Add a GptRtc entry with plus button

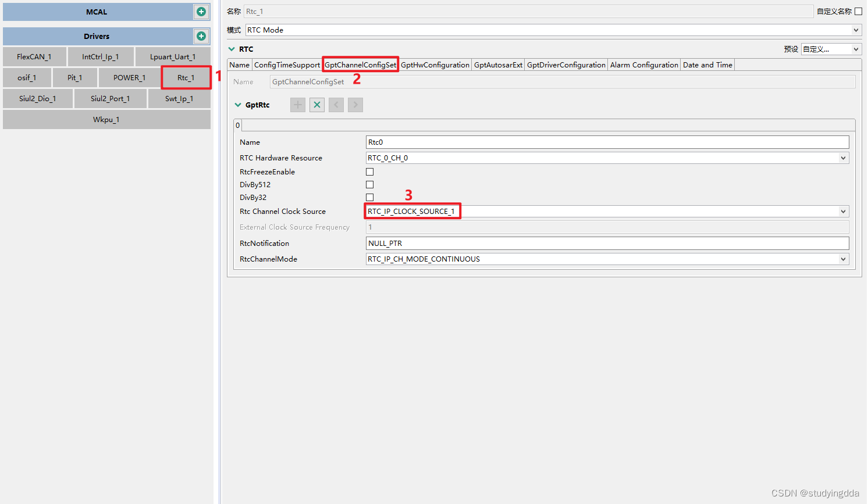[298, 105]
